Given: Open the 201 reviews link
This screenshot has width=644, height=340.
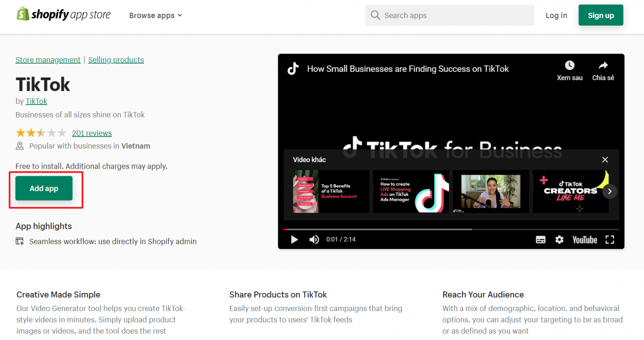Looking at the screenshot, I should [x=92, y=133].
